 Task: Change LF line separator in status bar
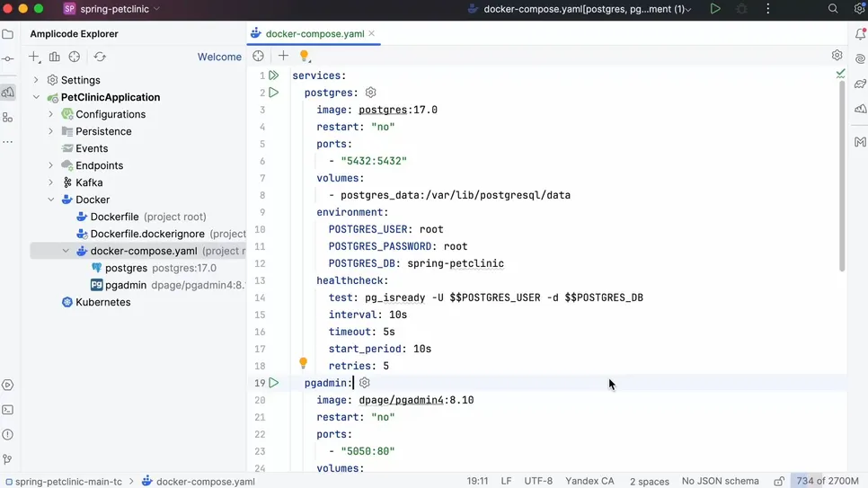coord(506,481)
